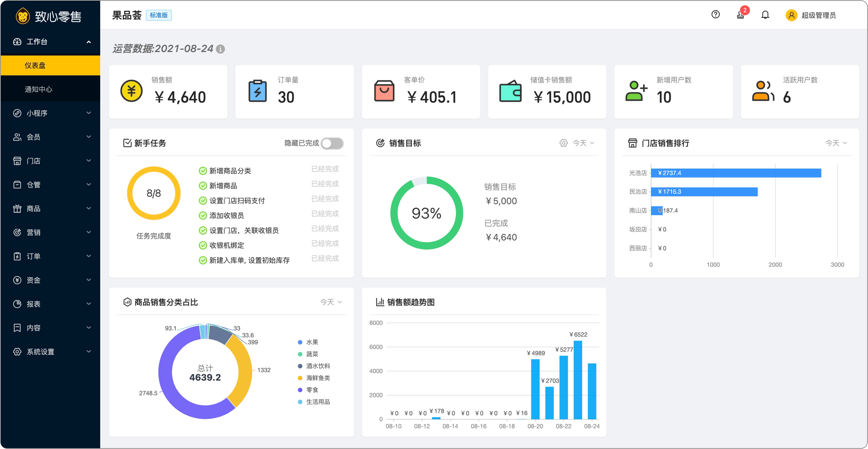Click the orange active users icon
The image size is (868, 449).
click(x=763, y=91)
